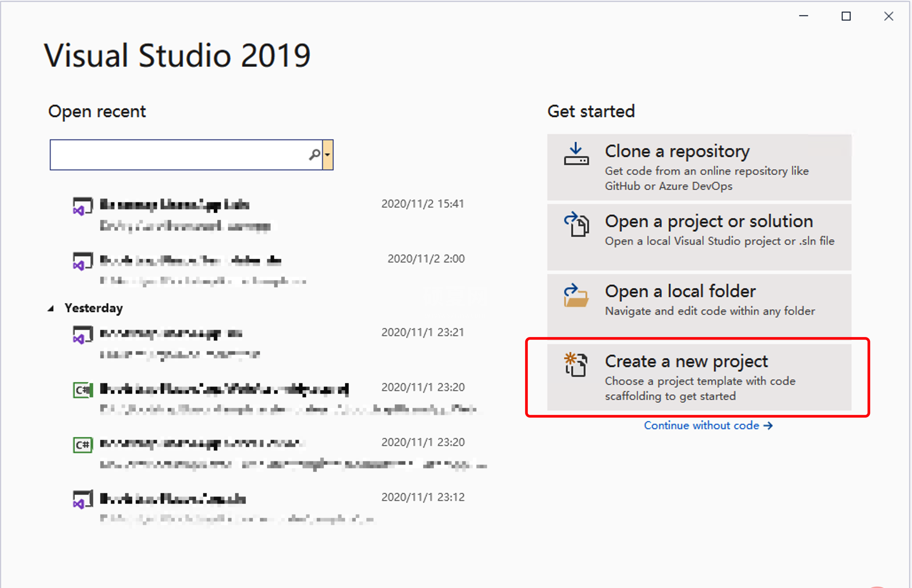Follow the Continue without code link
This screenshot has height=588, width=912.
pyautogui.click(x=708, y=426)
